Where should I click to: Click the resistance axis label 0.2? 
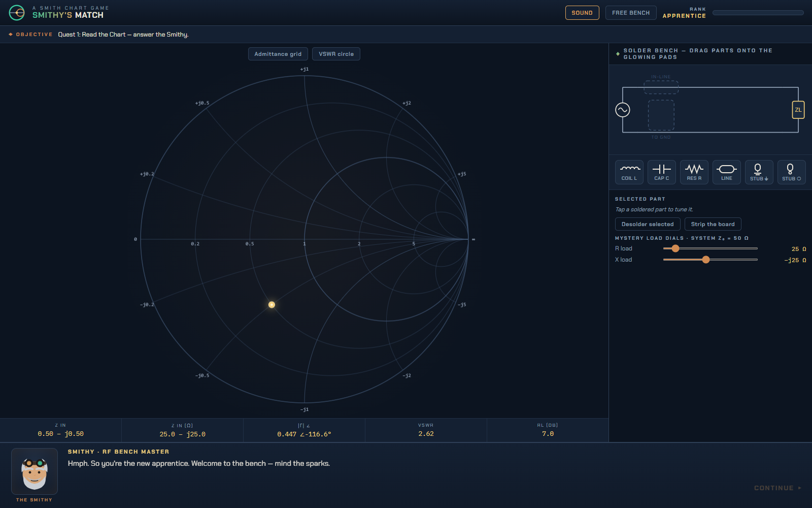point(195,244)
